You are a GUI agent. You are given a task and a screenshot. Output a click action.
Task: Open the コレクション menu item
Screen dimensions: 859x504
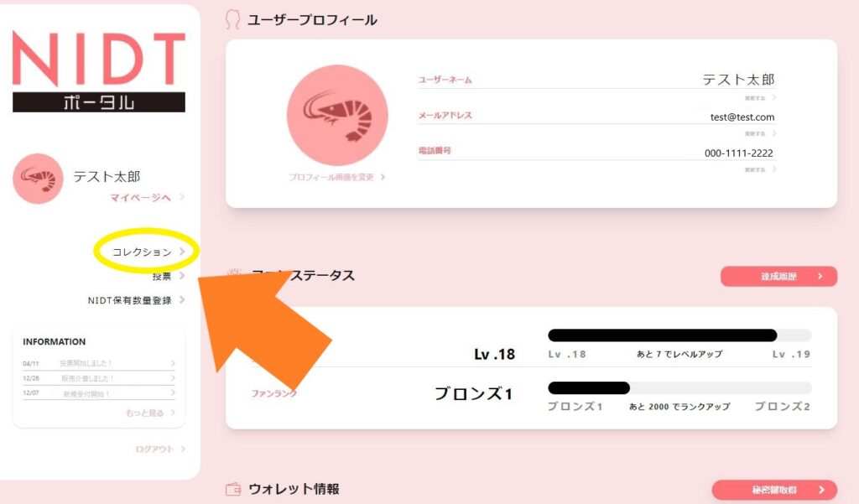click(148, 252)
